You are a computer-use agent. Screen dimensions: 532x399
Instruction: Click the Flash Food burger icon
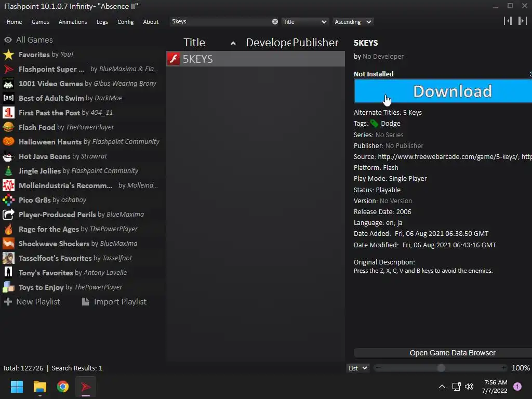coord(8,127)
